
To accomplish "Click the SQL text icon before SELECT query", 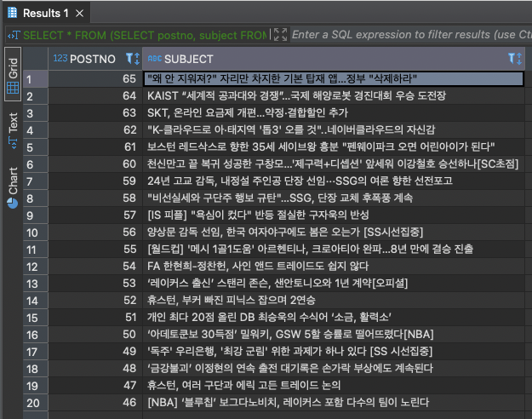I will [x=14, y=35].
